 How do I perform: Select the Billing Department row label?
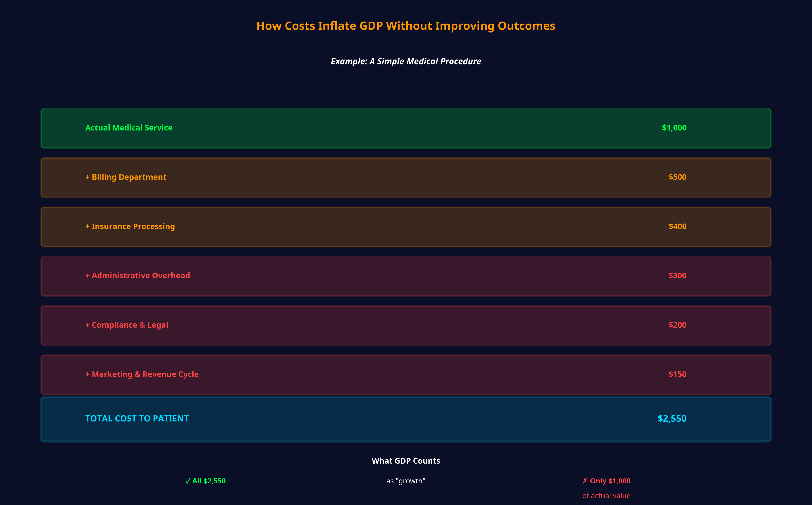tap(126, 177)
